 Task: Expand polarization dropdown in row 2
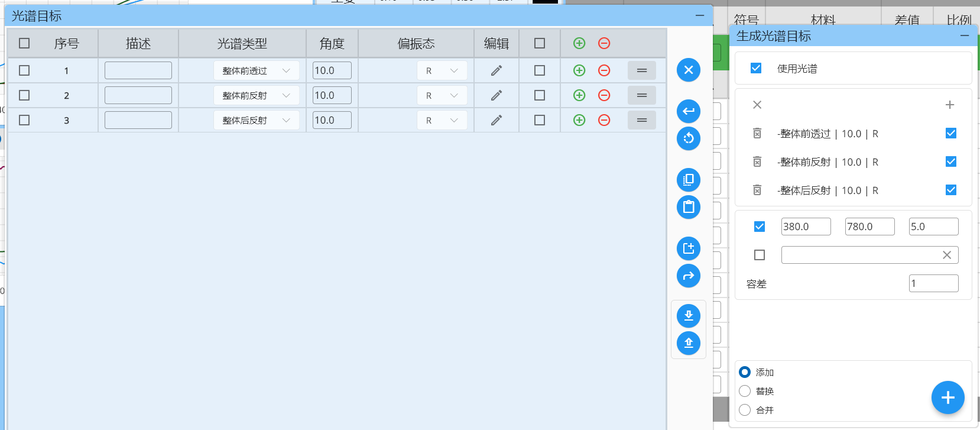[442, 95]
